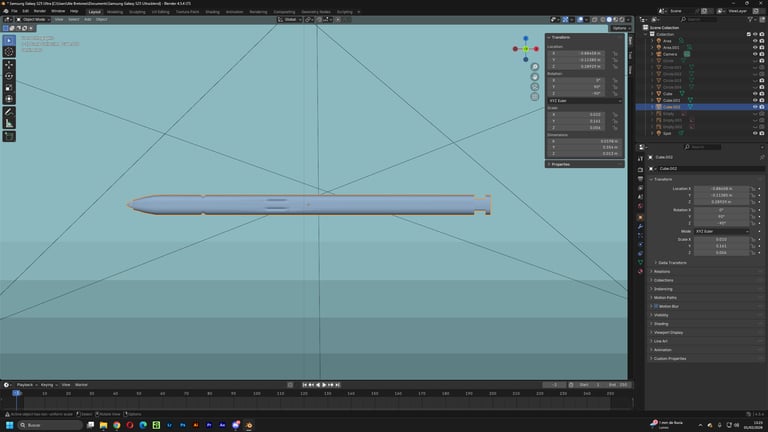Screen dimensions: 768x432
Task: Jump to the timeline end frame
Action: [x=337, y=385]
